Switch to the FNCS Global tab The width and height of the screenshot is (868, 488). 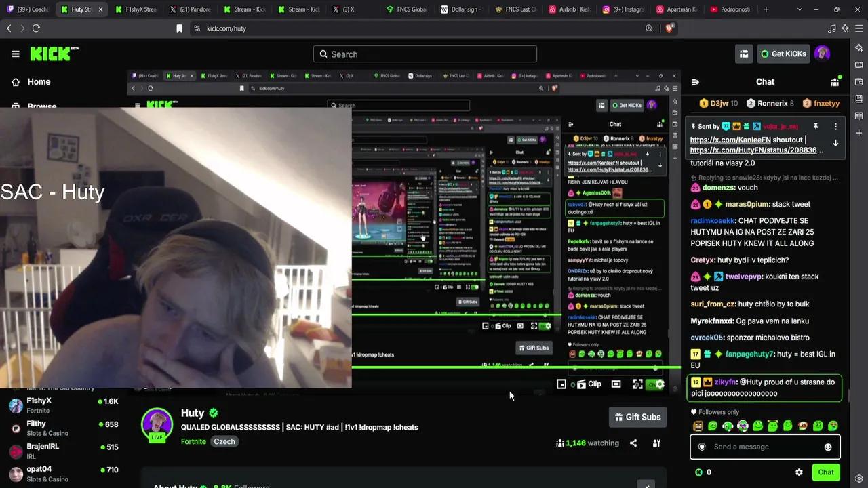tap(407, 9)
